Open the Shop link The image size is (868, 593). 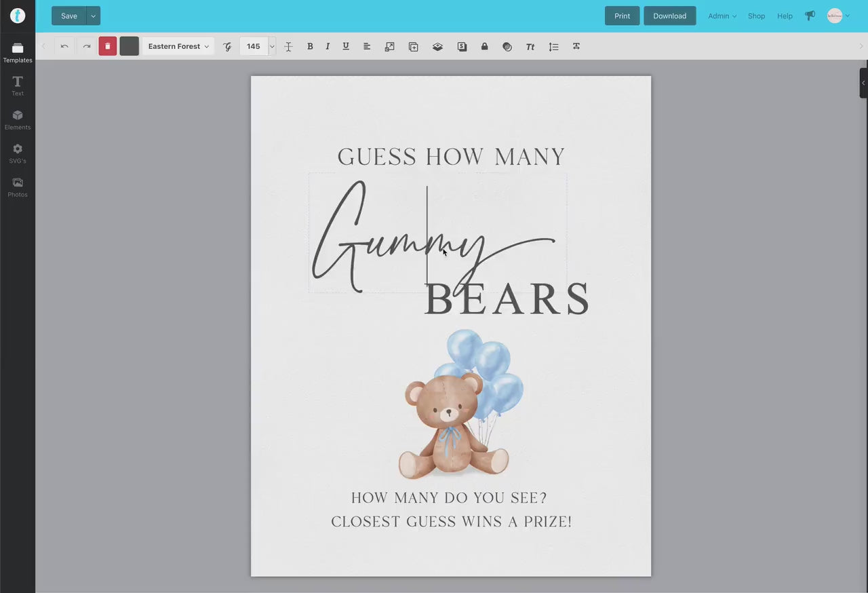756,16
